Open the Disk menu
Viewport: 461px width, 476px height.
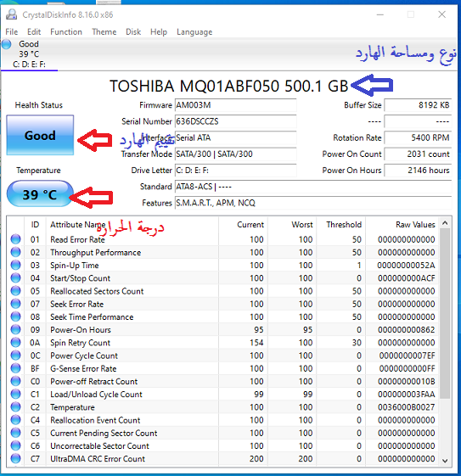133,32
